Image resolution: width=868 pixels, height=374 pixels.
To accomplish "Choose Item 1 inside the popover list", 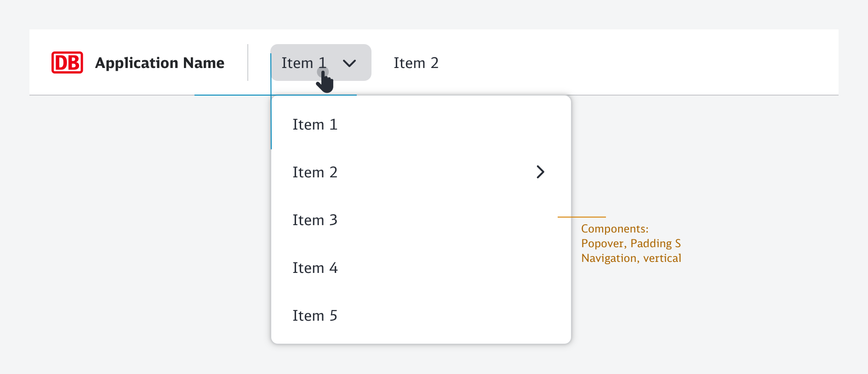I will tap(315, 125).
